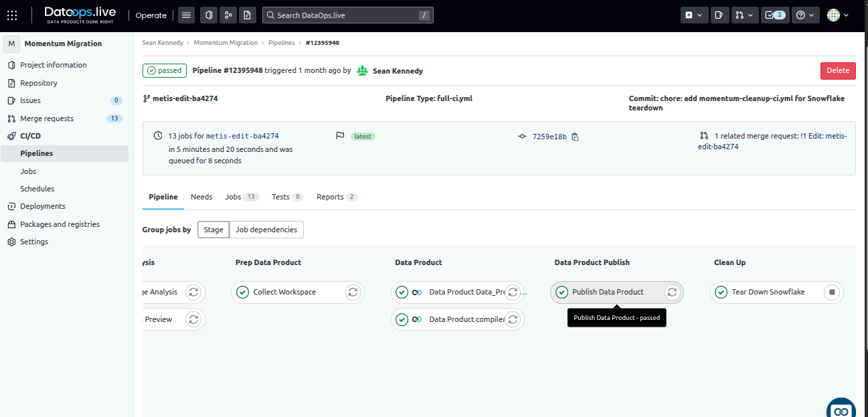Image resolution: width=868 pixels, height=417 pixels.
Task: Click the DataOps.live logo
Action: [x=82, y=15]
